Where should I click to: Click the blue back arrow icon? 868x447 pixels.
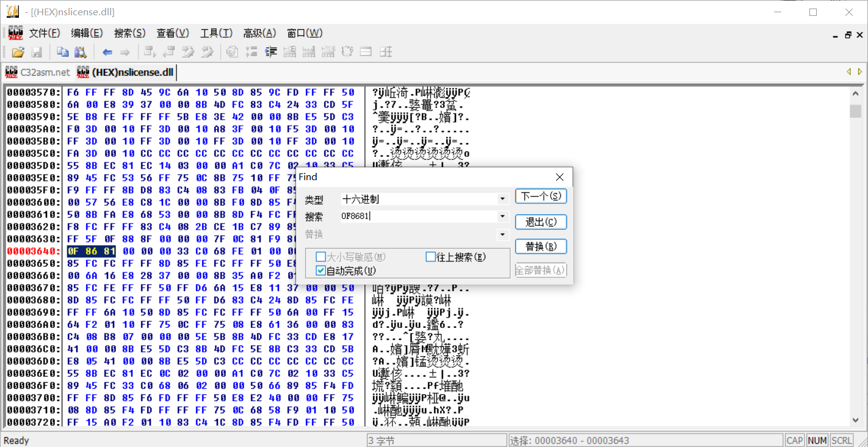pyautogui.click(x=107, y=52)
